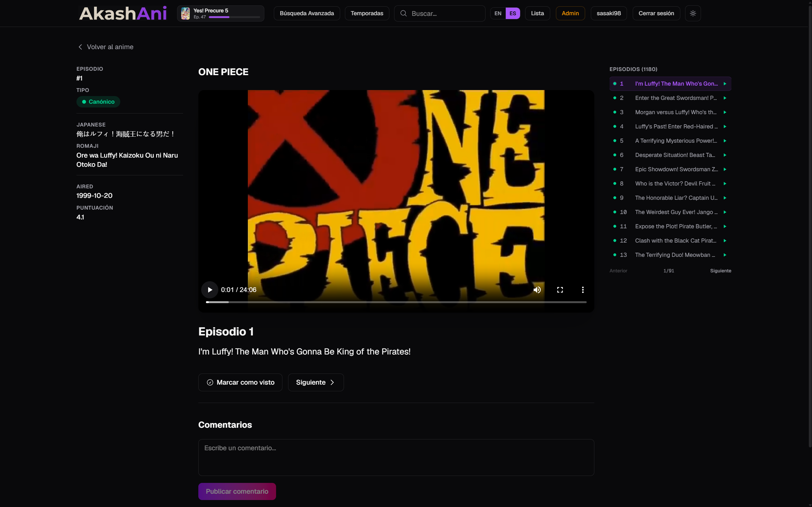This screenshot has width=812, height=507.
Task: Click the Escribe un comentario text area
Action: click(x=396, y=457)
